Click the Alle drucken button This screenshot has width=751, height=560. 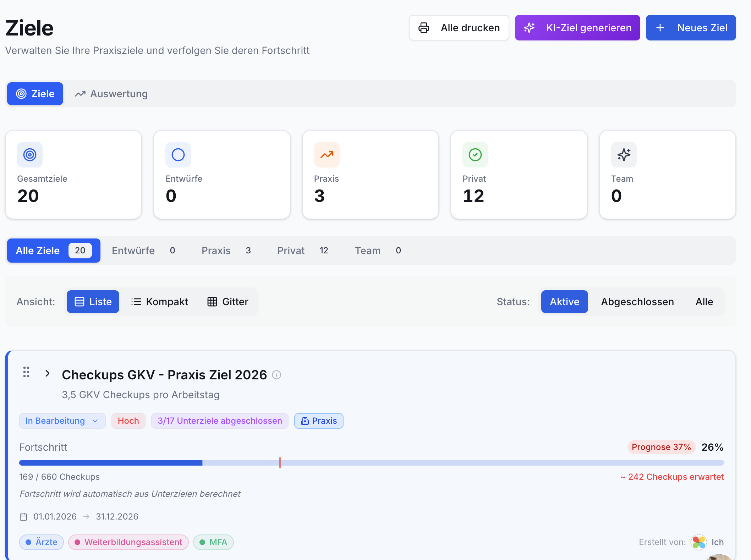point(459,28)
